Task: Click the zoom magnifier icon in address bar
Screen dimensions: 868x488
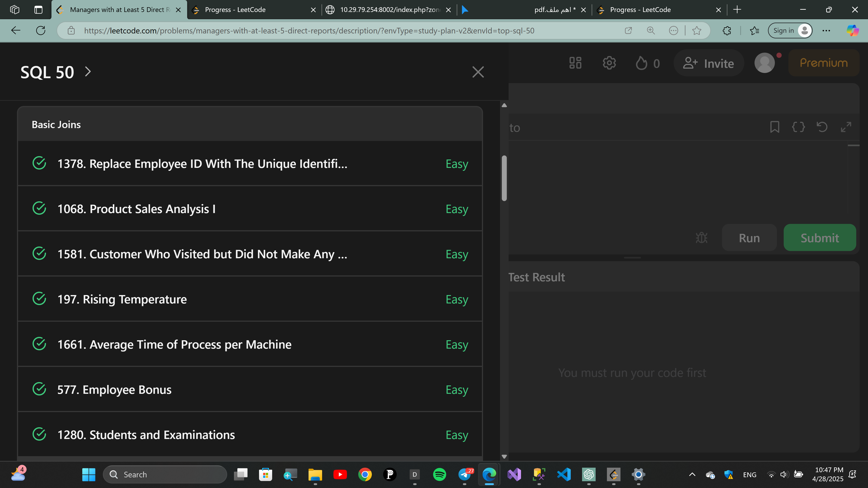Action: point(651,30)
